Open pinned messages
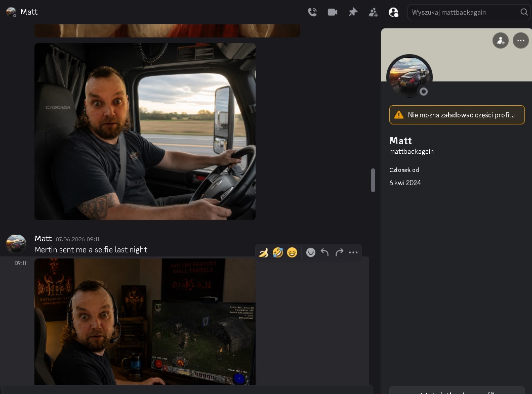The width and height of the screenshot is (532, 394). tap(353, 12)
